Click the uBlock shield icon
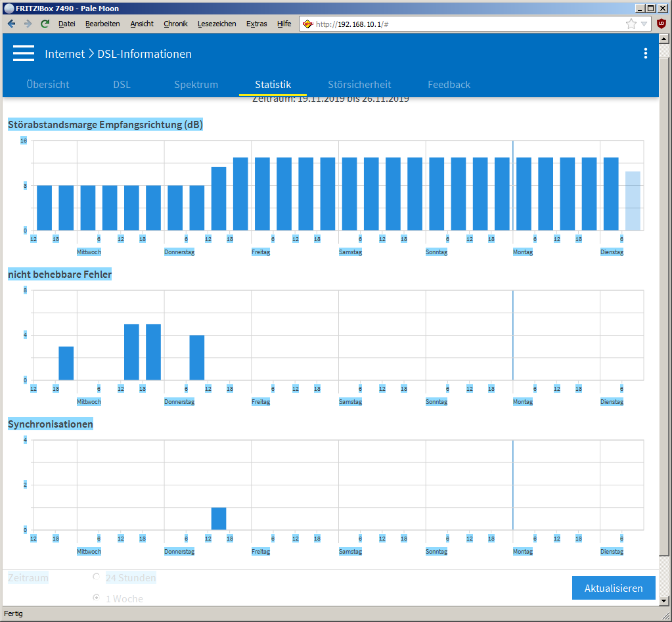672x622 pixels. [x=661, y=24]
